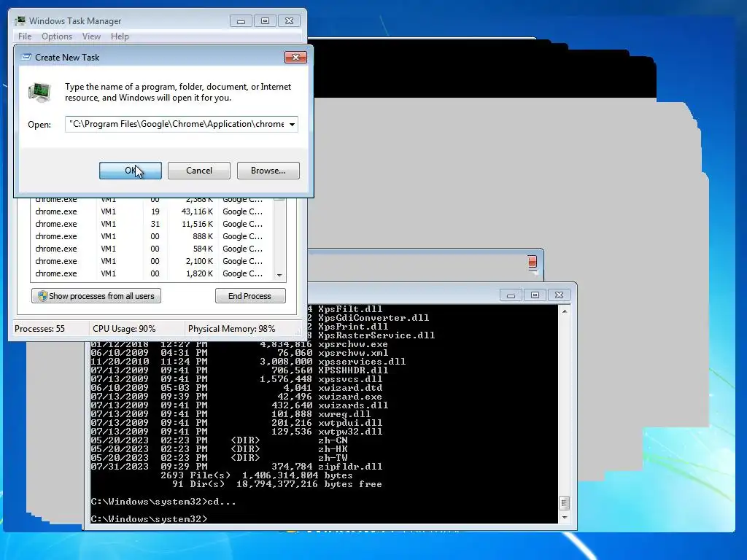Screen dimensions: 747x560
Task: Select chrome.exe row using 1,820 K
Action: (152, 273)
